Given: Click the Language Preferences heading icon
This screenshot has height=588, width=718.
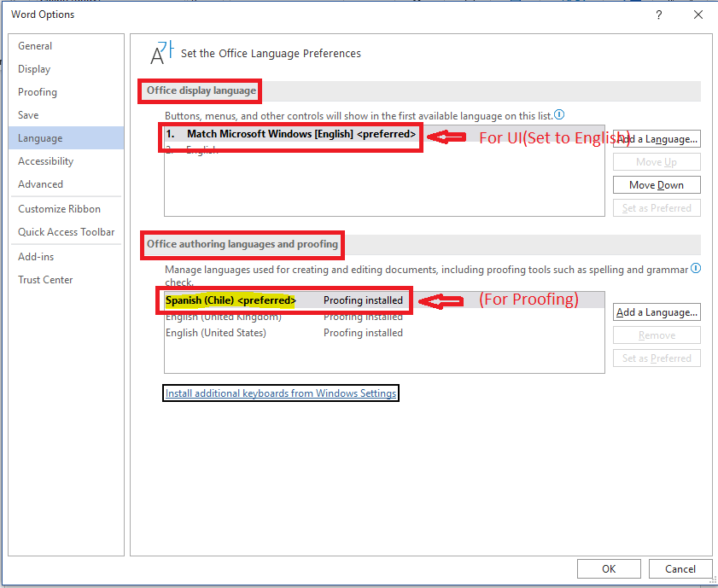Looking at the screenshot, I should (161, 52).
